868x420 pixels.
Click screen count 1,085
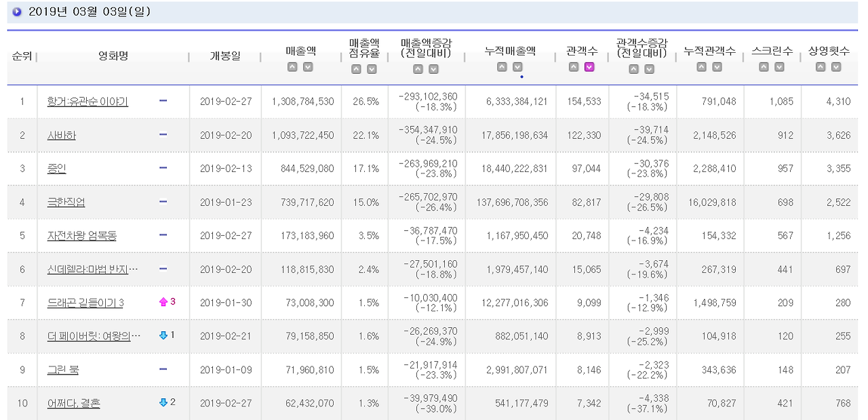[x=781, y=102]
